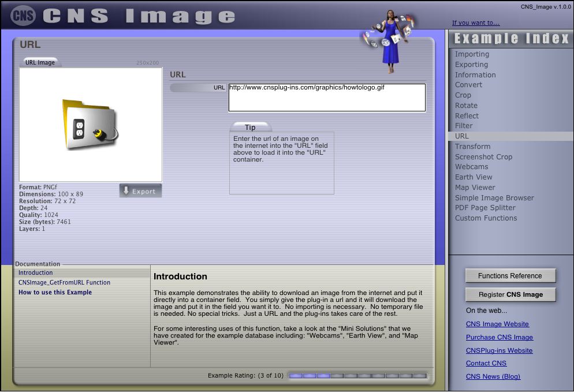Click the woman in blue dress graphic

[x=391, y=41]
